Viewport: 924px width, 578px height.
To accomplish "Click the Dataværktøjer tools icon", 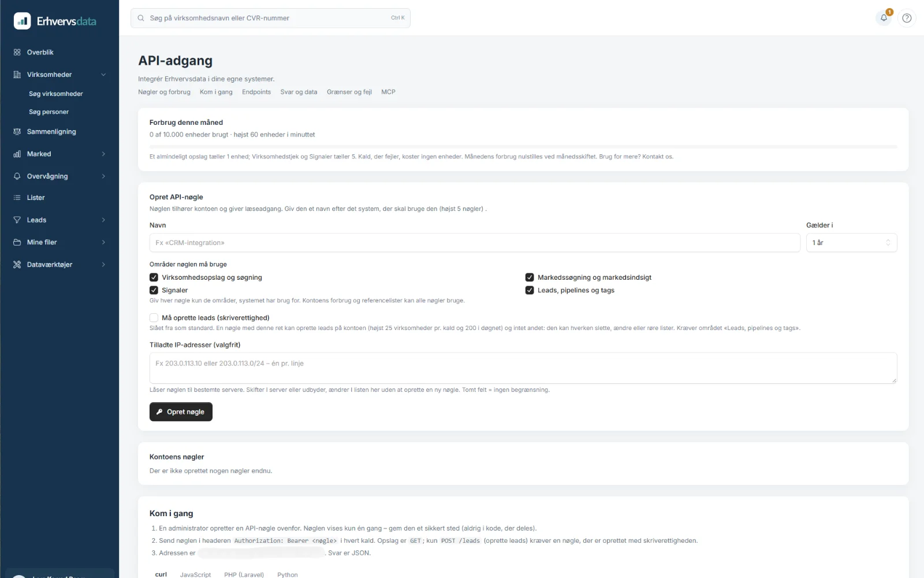I will pos(17,265).
